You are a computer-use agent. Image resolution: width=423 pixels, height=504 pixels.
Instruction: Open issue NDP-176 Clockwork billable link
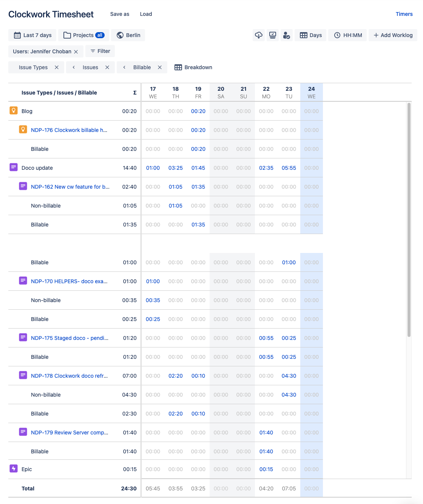coord(69,130)
